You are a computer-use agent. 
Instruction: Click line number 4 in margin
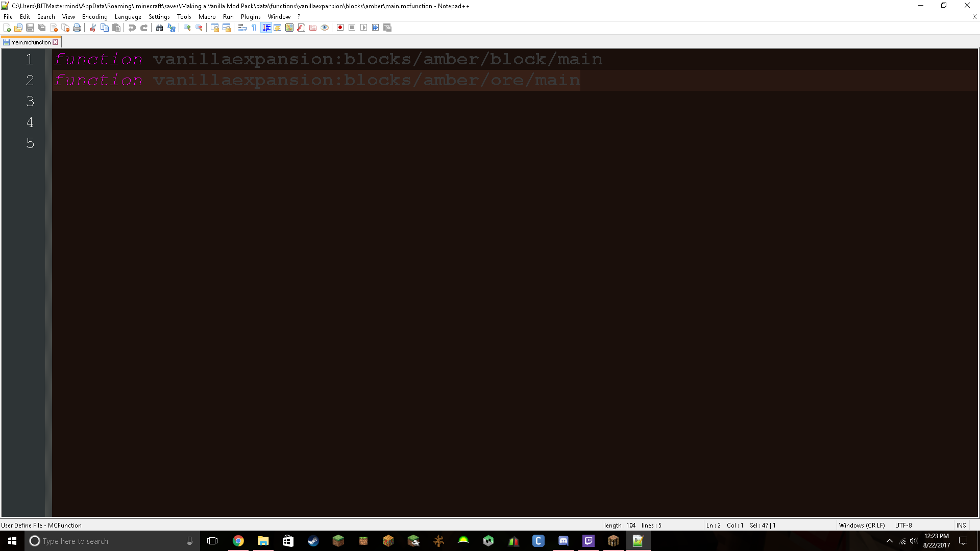[30, 122]
